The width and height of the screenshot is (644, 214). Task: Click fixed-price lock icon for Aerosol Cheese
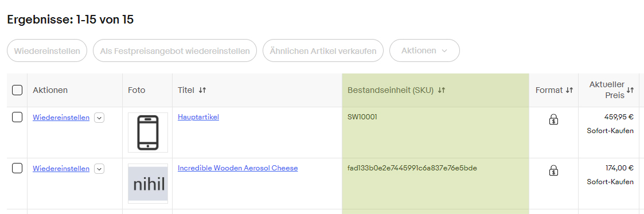coord(553,170)
